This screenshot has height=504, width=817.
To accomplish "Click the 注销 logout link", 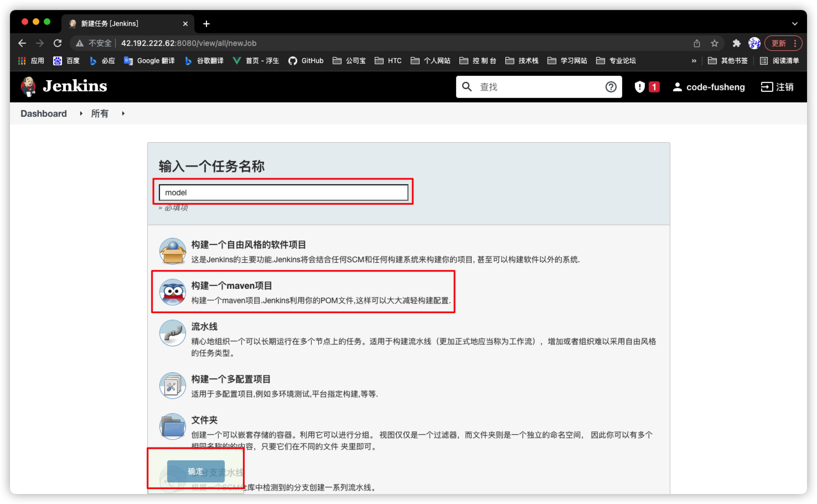I will tap(777, 87).
